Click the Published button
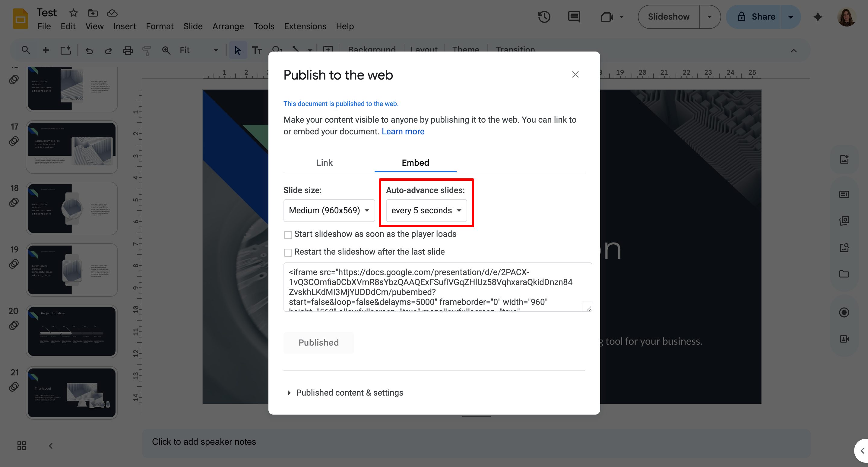The width and height of the screenshot is (868, 467). (318, 343)
